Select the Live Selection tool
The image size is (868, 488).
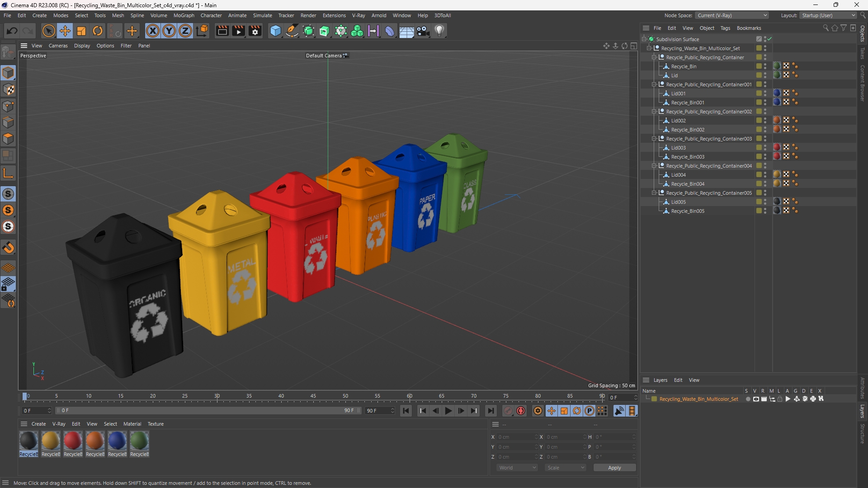pyautogui.click(x=48, y=31)
